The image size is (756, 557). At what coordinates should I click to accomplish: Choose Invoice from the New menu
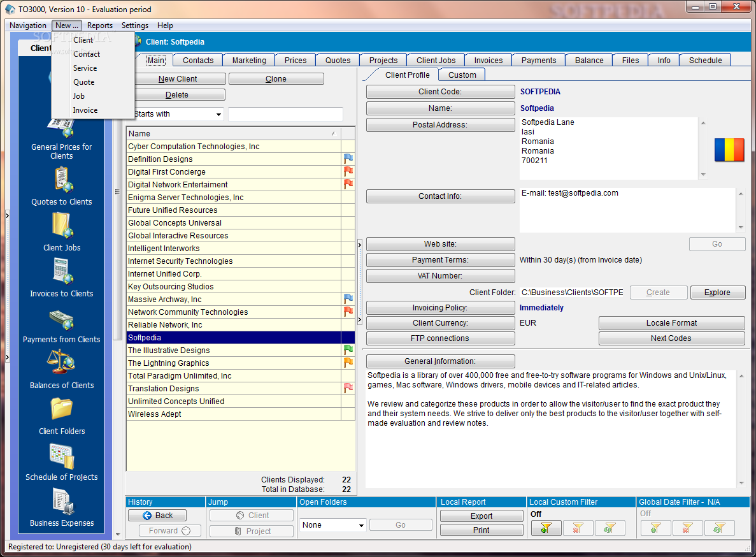tap(85, 110)
